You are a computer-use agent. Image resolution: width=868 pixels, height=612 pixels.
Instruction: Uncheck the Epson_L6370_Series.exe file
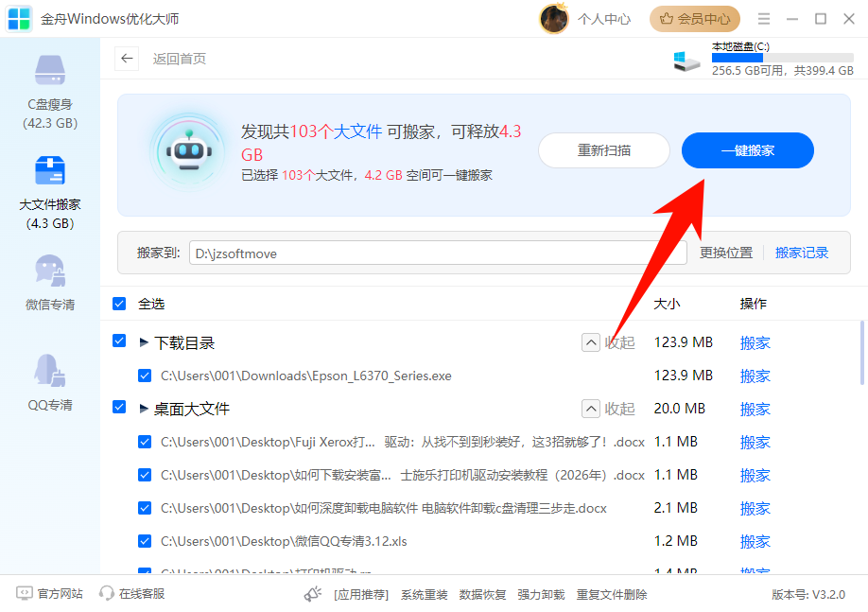pos(145,376)
